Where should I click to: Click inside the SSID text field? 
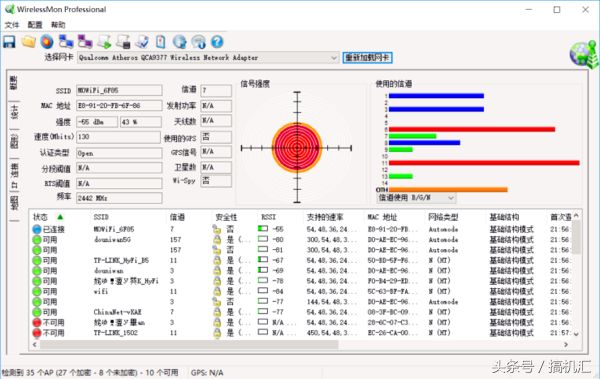(119, 90)
